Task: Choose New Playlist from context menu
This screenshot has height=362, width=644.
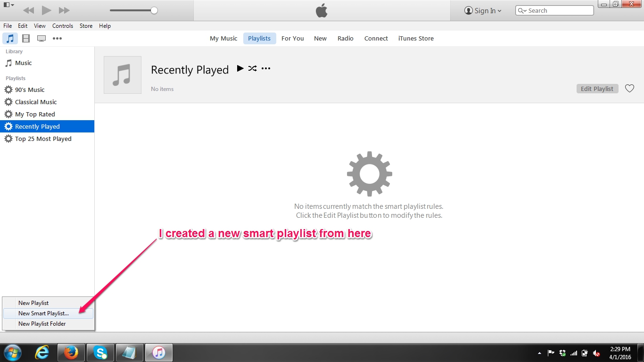Action: coord(48,303)
